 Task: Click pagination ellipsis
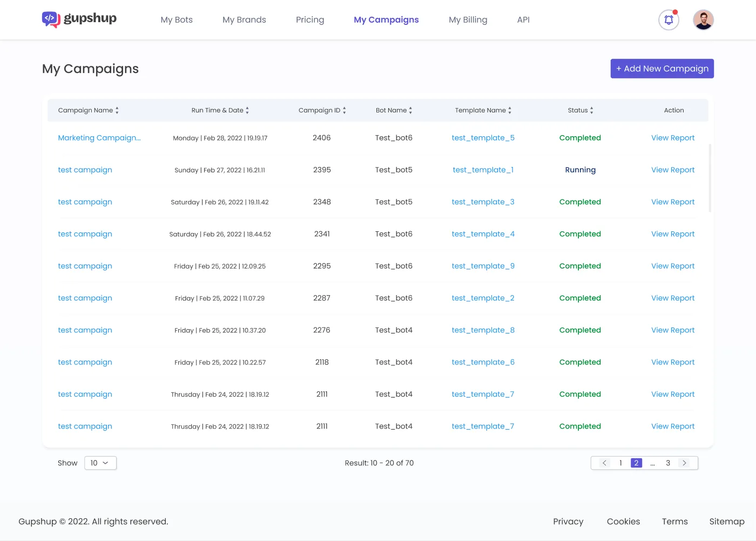point(652,464)
